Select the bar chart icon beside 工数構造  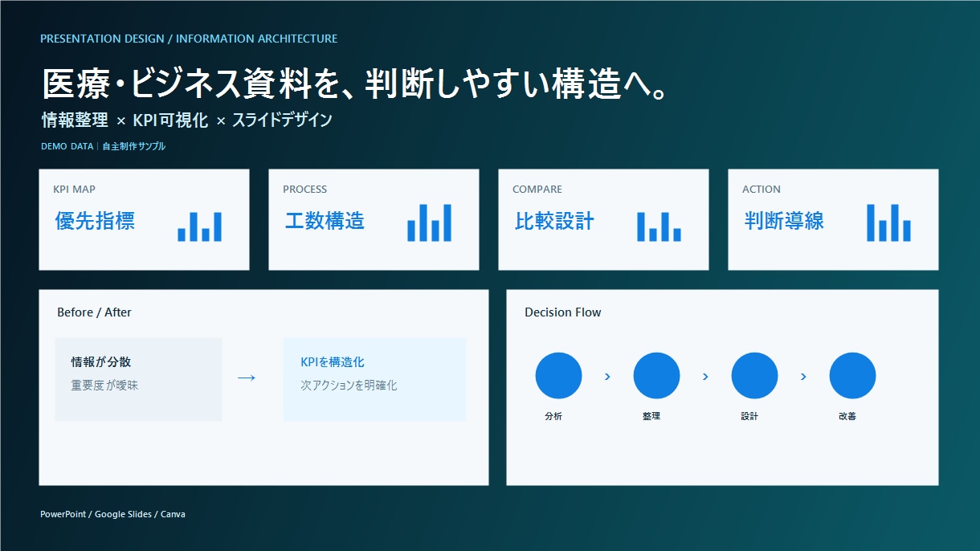point(429,222)
